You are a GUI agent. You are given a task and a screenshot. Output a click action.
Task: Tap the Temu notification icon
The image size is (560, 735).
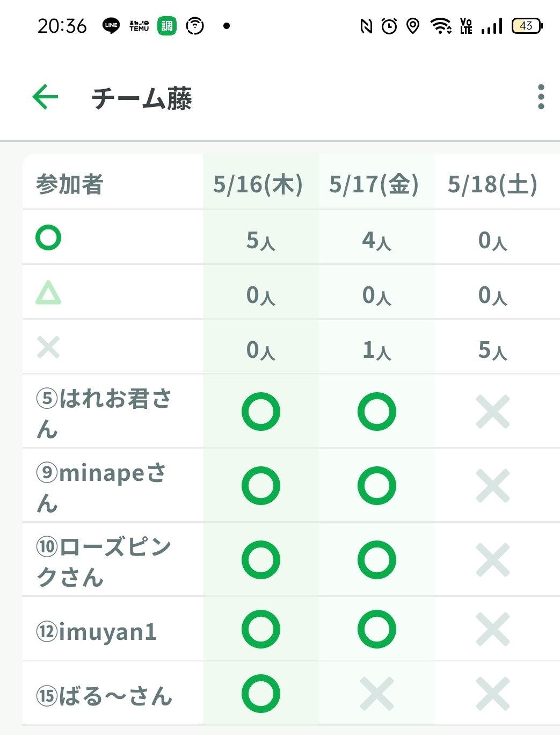pyautogui.click(x=139, y=26)
